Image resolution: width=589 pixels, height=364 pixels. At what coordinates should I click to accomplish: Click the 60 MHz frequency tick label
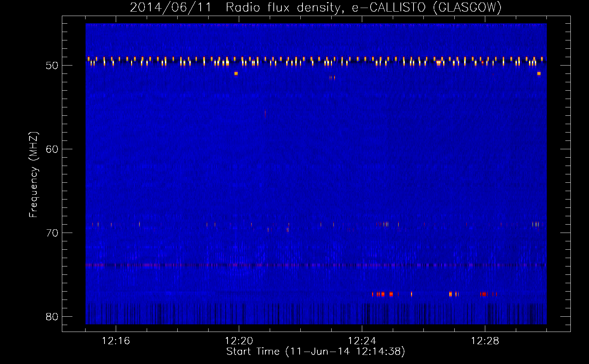(x=52, y=149)
